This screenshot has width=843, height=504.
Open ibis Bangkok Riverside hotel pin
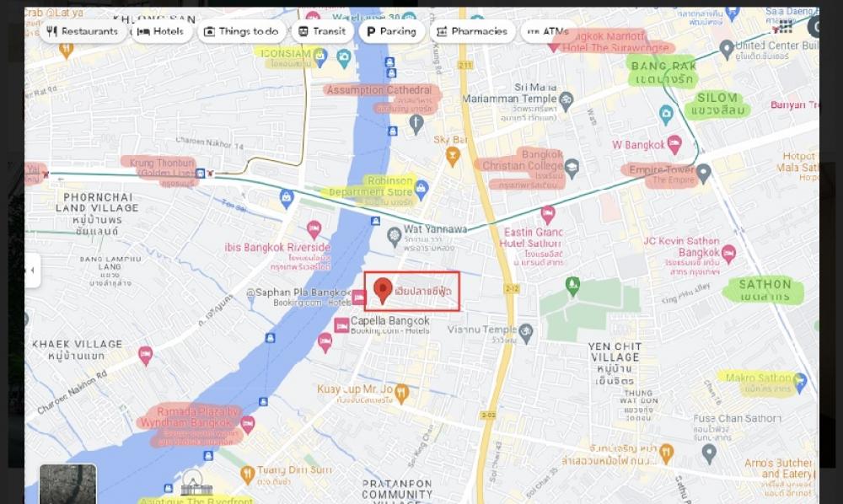[314, 230]
